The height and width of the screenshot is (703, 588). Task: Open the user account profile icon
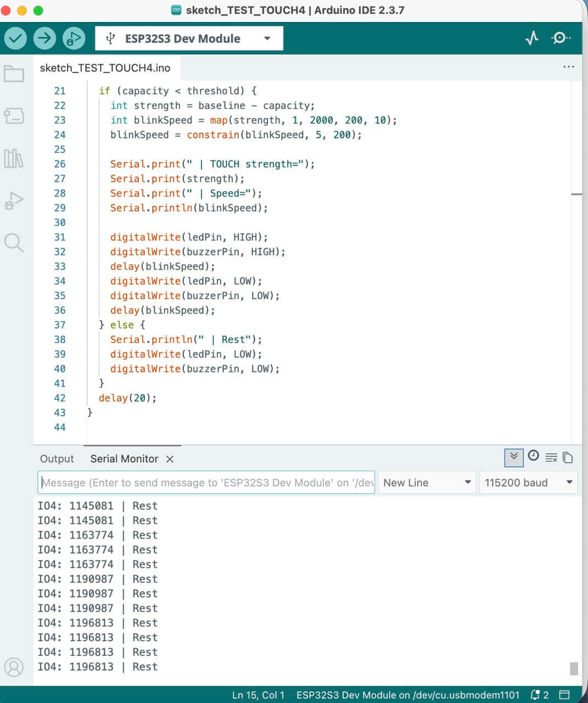click(14, 667)
